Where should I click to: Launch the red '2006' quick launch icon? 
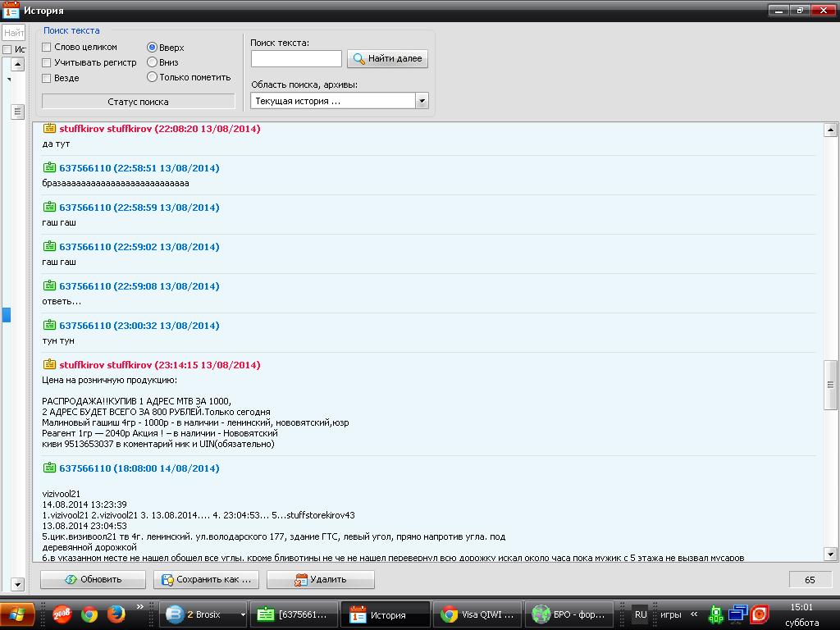coord(62,614)
